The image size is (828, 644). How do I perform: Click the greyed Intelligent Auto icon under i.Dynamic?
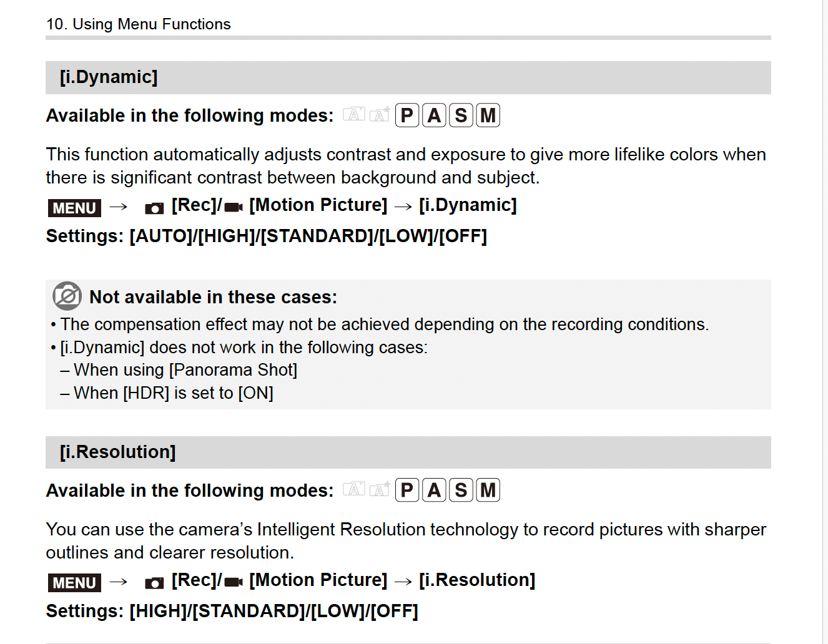[353, 114]
